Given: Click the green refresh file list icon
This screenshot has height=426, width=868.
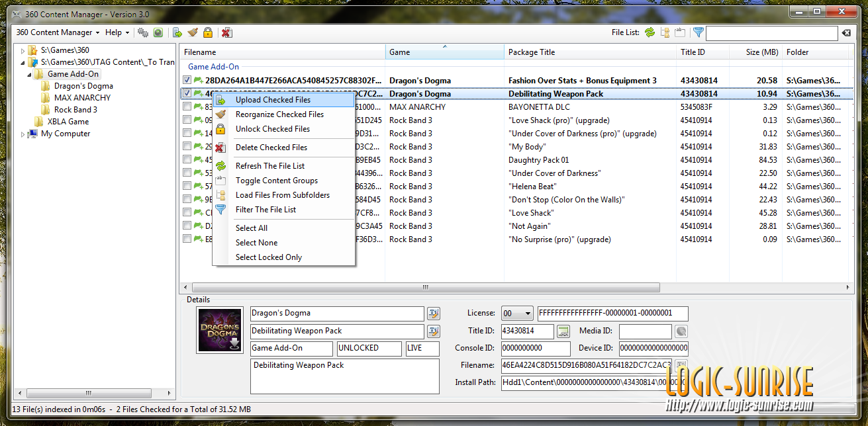Looking at the screenshot, I should click(x=650, y=32).
